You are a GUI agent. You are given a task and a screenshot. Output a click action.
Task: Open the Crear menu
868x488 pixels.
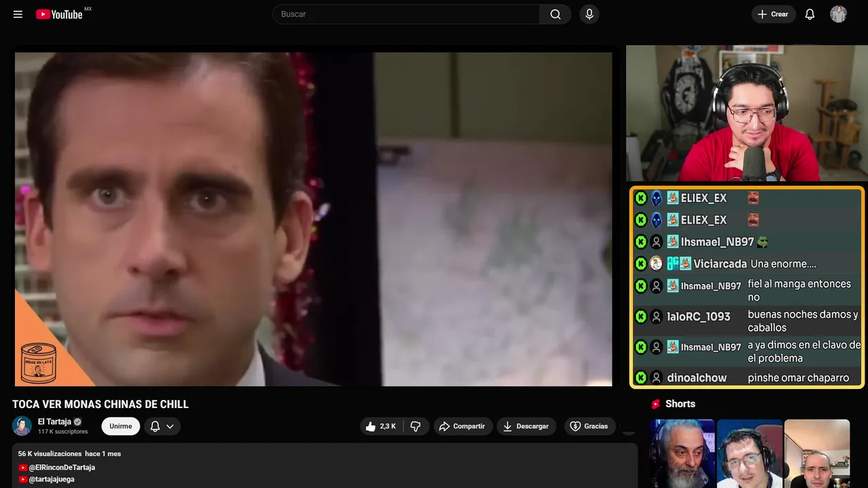pyautogui.click(x=773, y=14)
